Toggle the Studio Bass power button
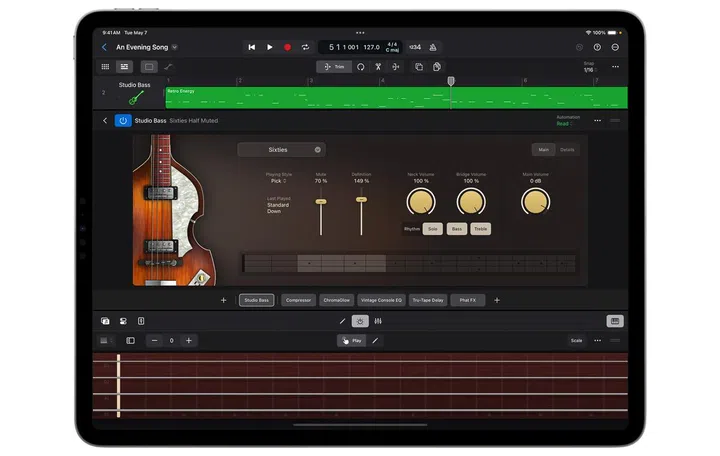This screenshot has width=720, height=456. (x=122, y=121)
